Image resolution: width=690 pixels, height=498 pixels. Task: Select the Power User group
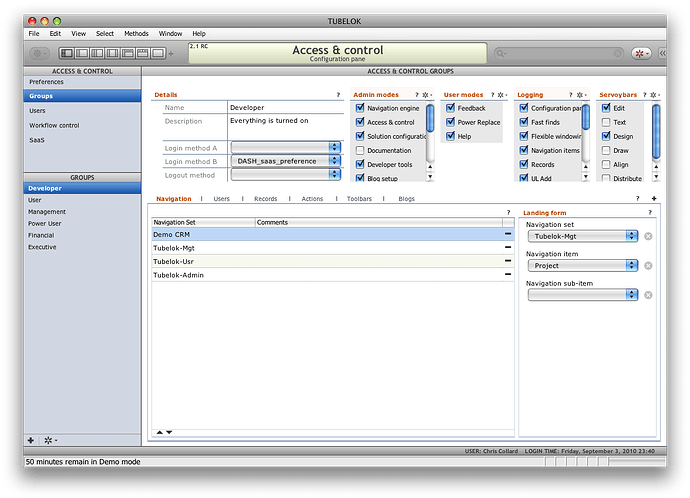coord(82,223)
